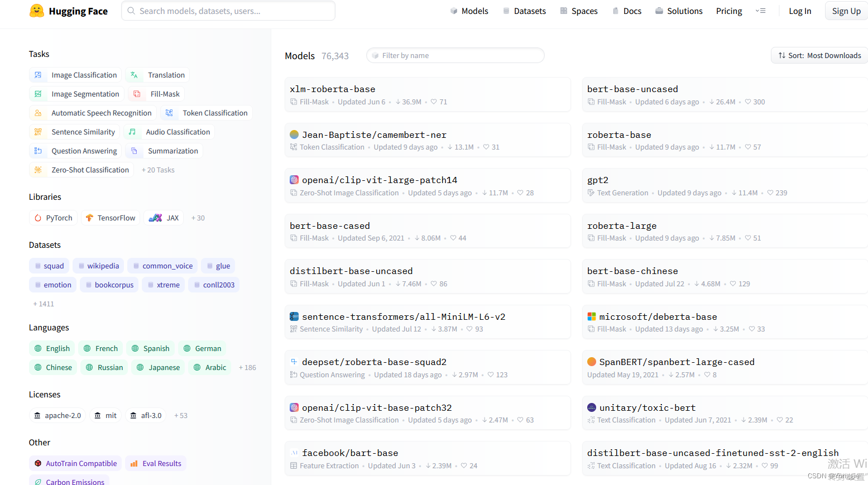Click the TensorFlow library icon
Screen dimensions: 868x485
pos(89,218)
